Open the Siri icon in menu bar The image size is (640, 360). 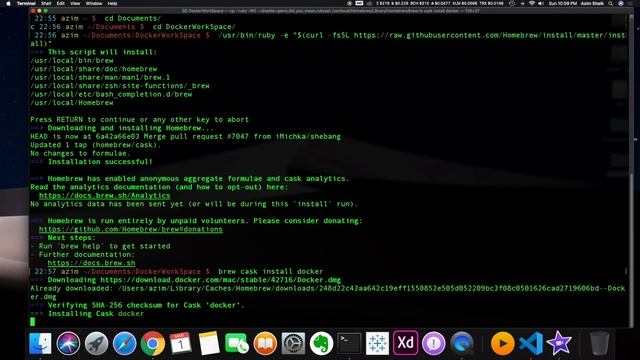tap(621, 3)
